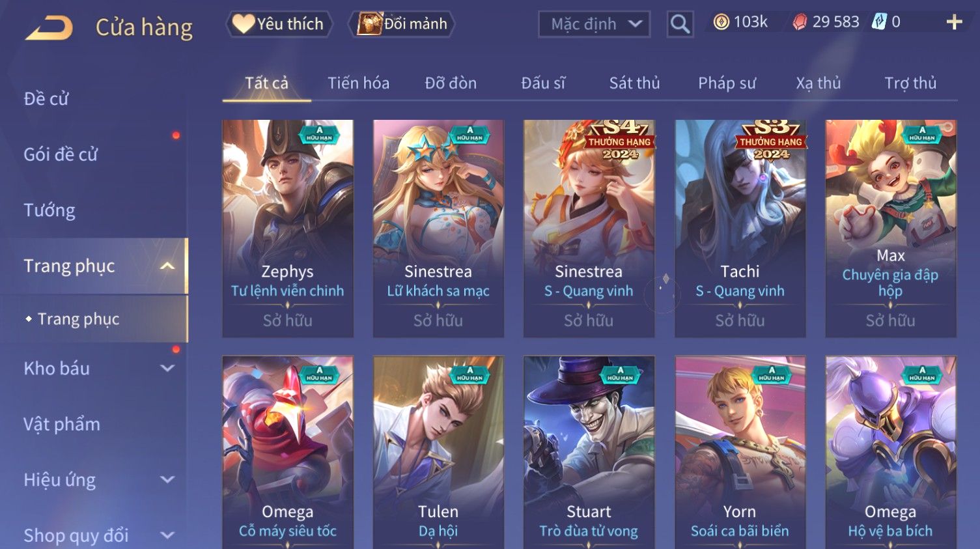Image resolution: width=980 pixels, height=549 pixels.
Task: Tap the chest icon in Đổi mảnh
Action: pos(369,23)
